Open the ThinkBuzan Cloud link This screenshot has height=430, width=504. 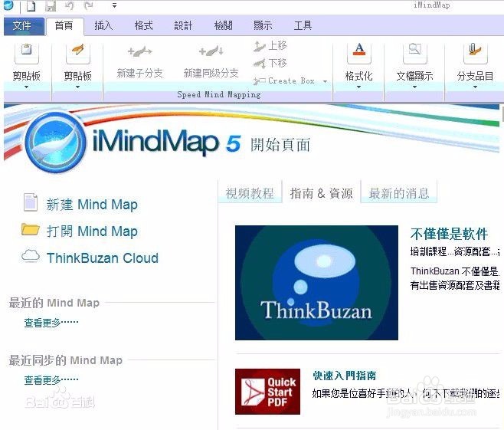[x=103, y=258]
